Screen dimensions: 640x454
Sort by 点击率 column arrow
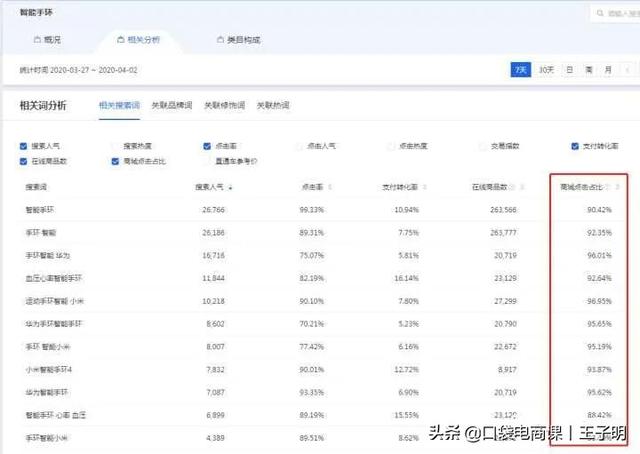click(x=330, y=187)
